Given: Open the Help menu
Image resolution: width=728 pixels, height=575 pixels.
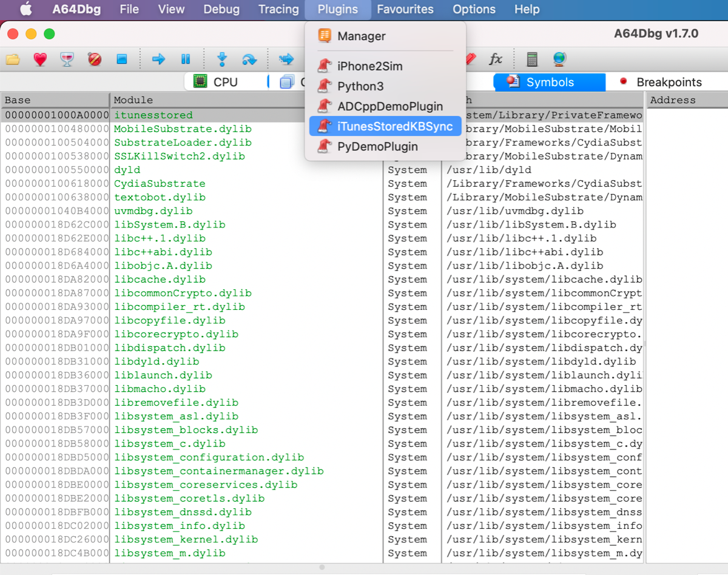Looking at the screenshot, I should pyautogui.click(x=527, y=9).
